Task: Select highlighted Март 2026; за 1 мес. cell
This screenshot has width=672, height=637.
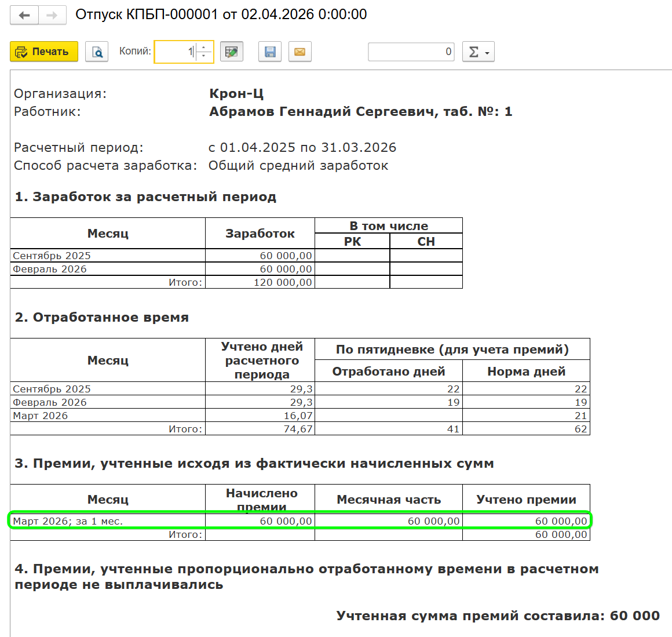Action: coord(108,521)
